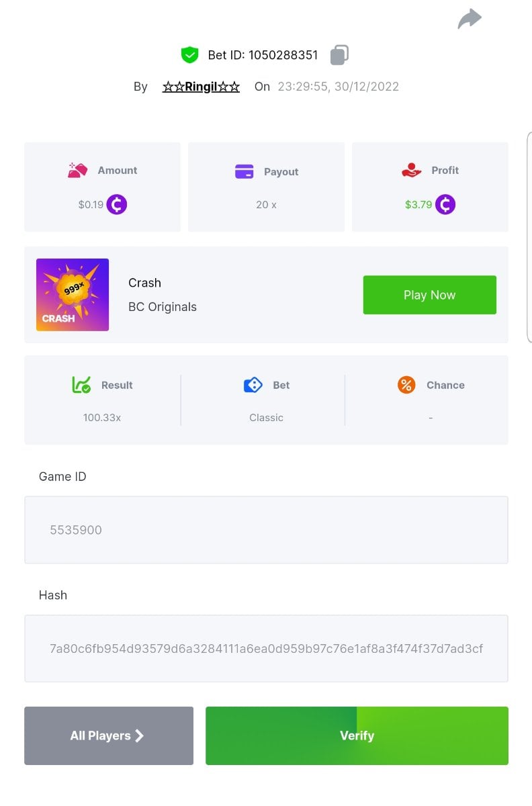Screen dimensions: 532x806
Task: Open the Crash game thumbnail
Action: coord(73,295)
